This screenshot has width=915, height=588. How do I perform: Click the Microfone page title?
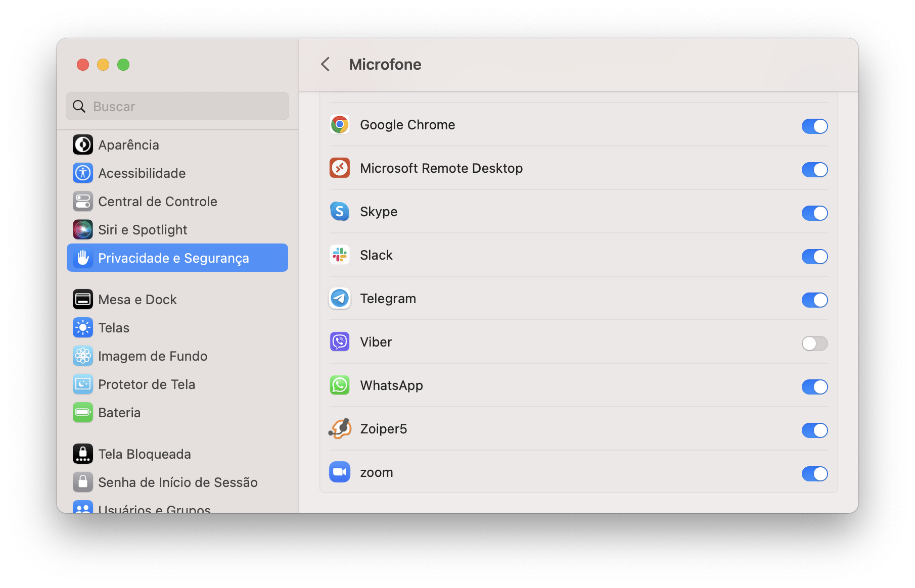point(385,64)
